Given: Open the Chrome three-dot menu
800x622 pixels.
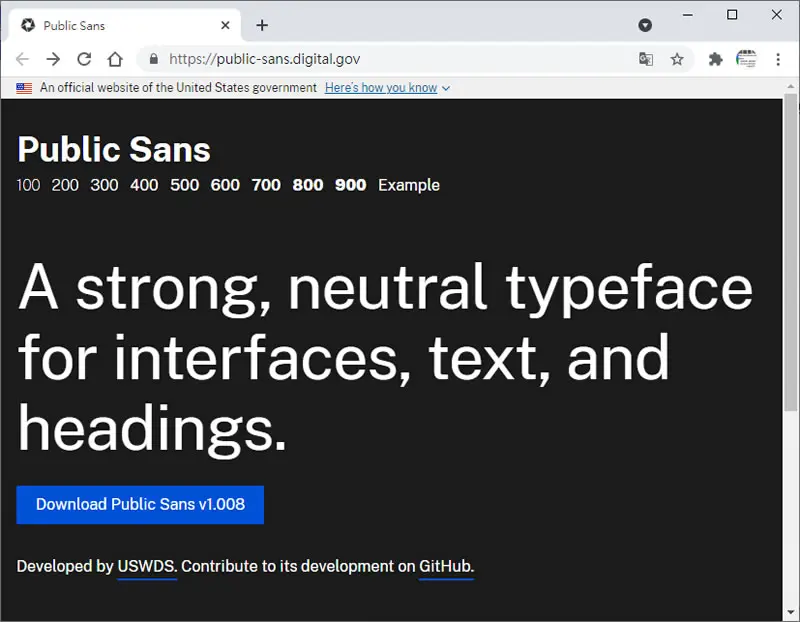Looking at the screenshot, I should coord(778,59).
